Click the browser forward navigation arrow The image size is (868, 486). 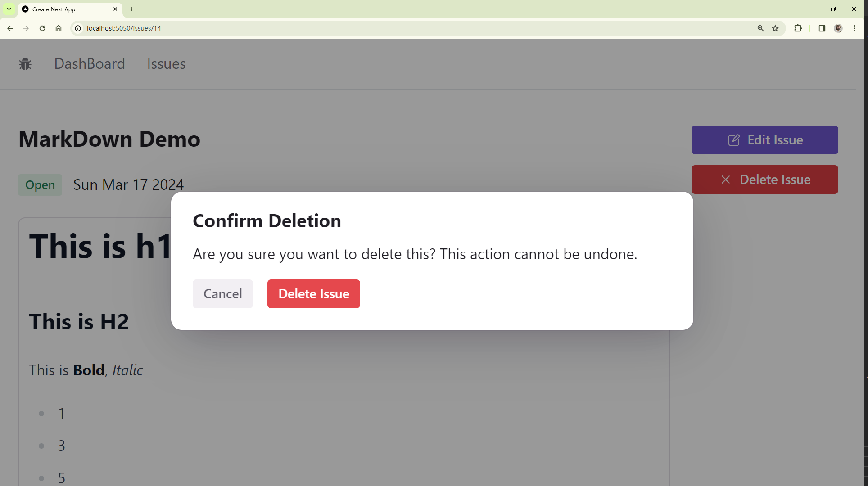[x=25, y=28]
